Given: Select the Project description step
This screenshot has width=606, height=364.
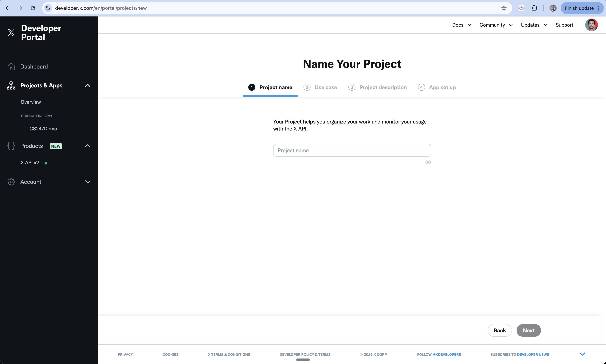Looking at the screenshot, I should pyautogui.click(x=378, y=87).
